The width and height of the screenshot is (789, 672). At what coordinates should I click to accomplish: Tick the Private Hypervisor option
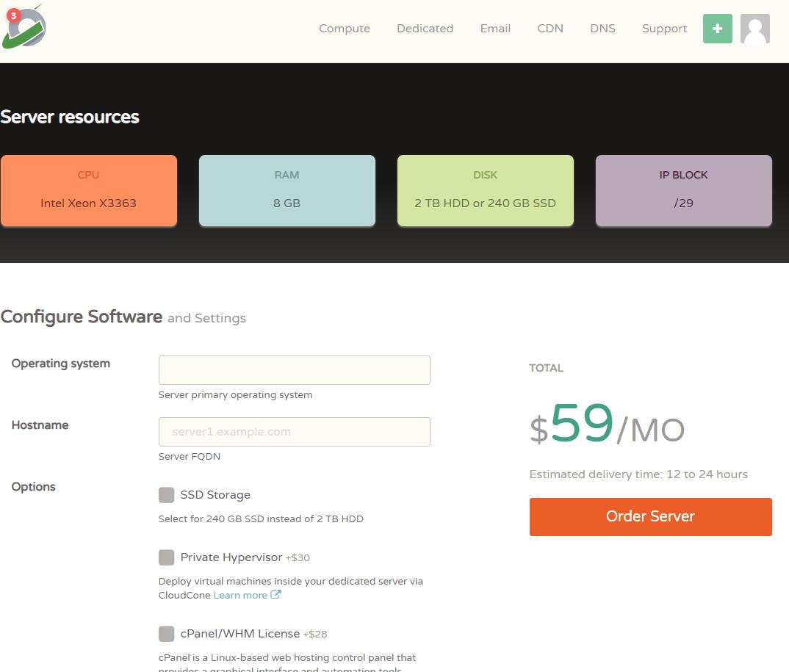[167, 557]
